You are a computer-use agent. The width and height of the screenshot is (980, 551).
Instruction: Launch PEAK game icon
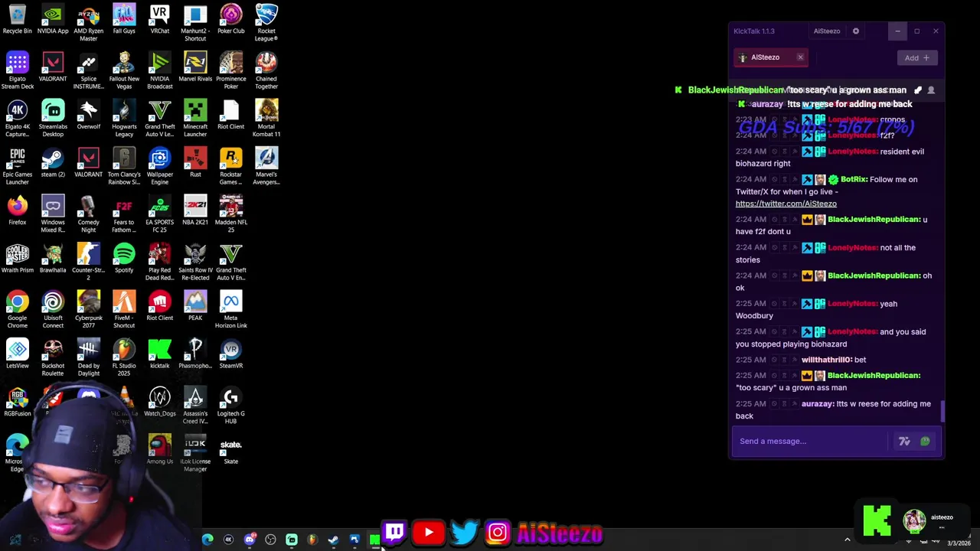[x=195, y=307]
